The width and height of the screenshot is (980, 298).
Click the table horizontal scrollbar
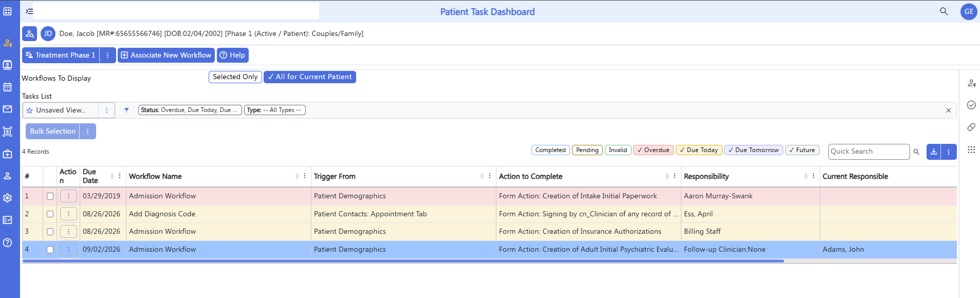pos(403,261)
